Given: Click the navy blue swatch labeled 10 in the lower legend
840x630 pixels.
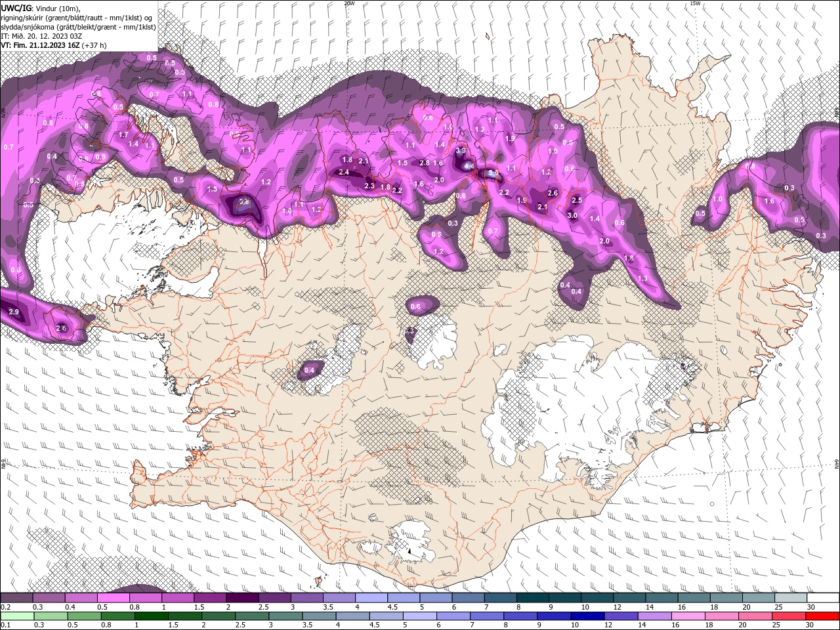Looking at the screenshot, I should 588,616.
